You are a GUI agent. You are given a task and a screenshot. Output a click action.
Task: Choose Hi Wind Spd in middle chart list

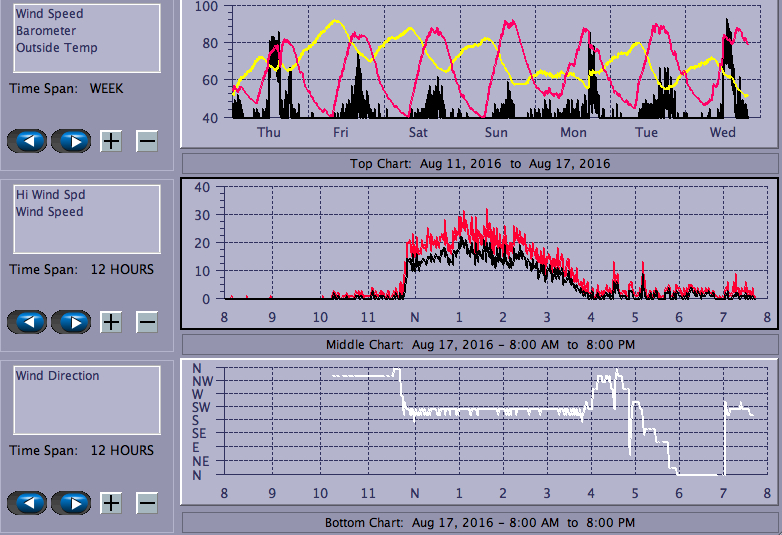point(49,195)
